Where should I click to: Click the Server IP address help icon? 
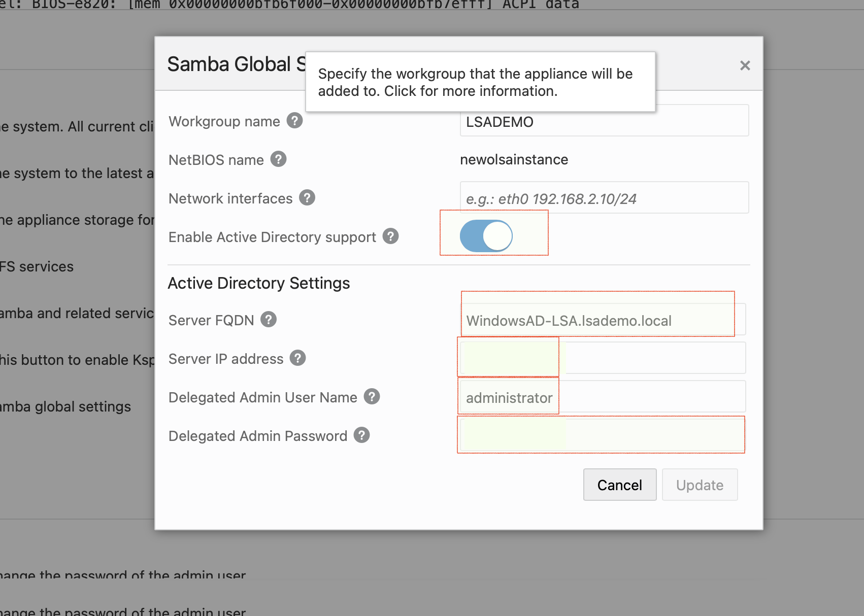pos(298,358)
